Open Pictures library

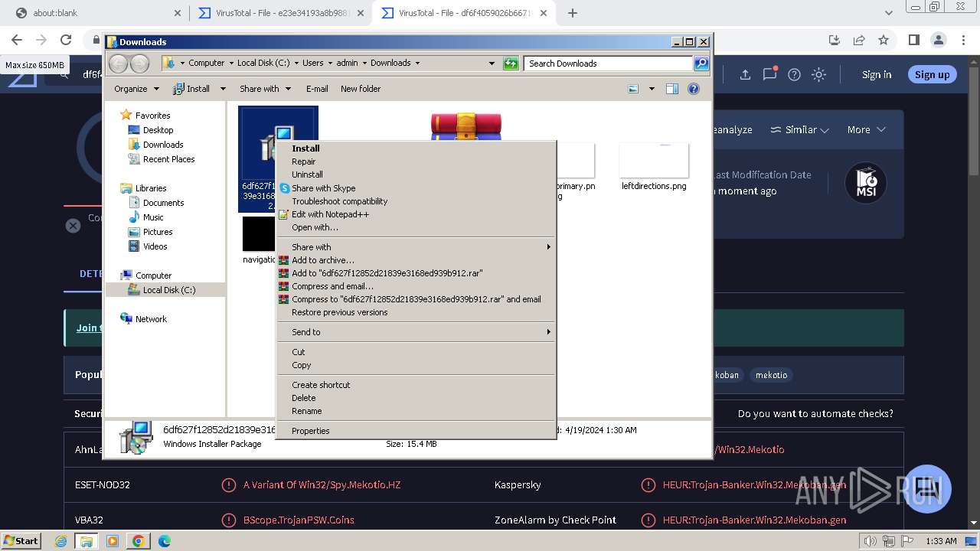tap(158, 232)
